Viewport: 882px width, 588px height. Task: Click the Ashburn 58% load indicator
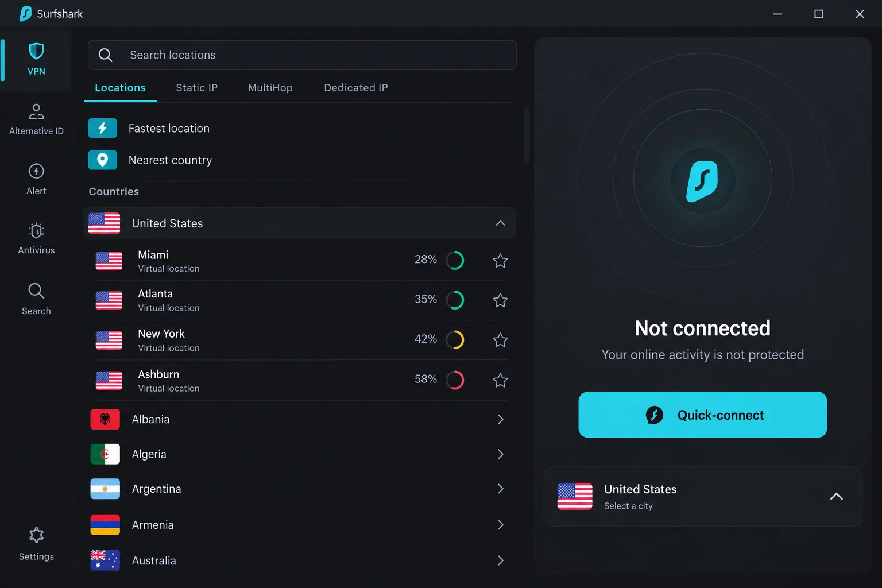[455, 380]
